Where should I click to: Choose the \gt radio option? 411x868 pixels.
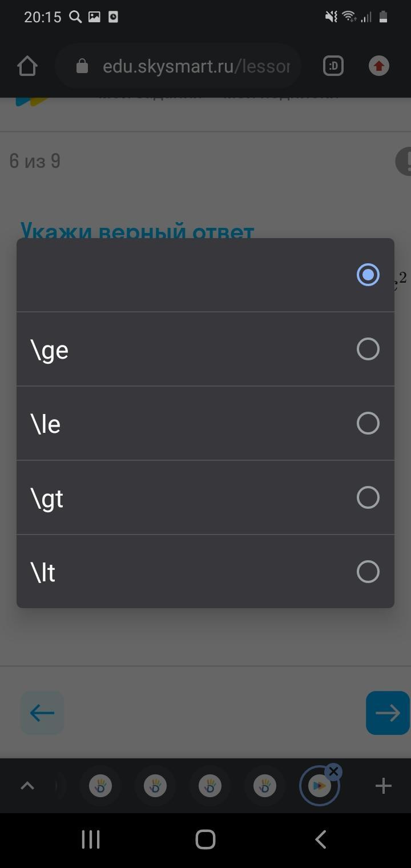click(368, 497)
